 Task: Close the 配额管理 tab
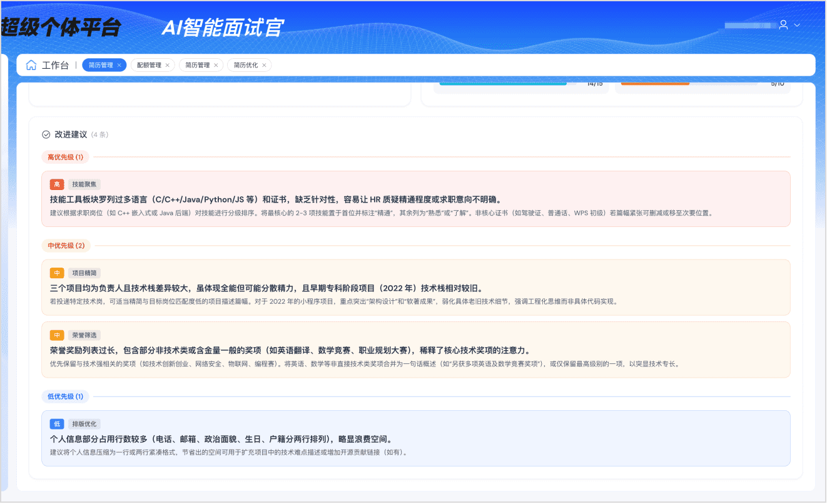pyautogui.click(x=168, y=65)
